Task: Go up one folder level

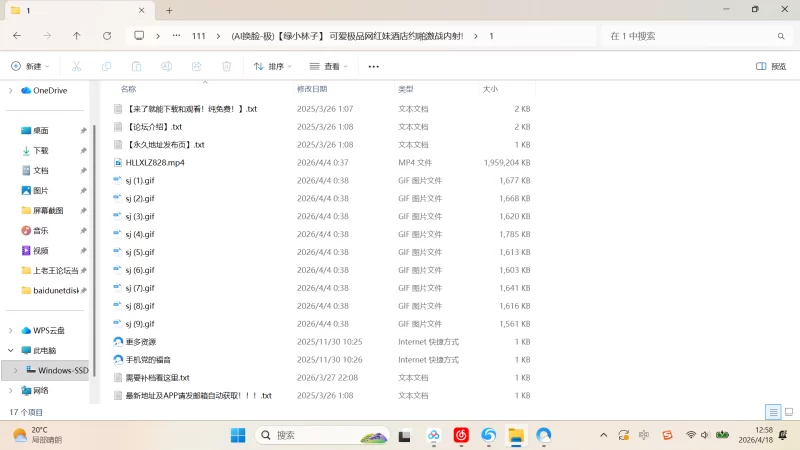Action: click(x=77, y=36)
